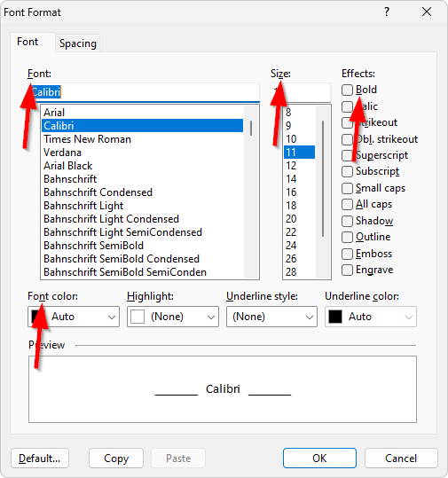Select size 24 in the list
Image resolution: width=448 pixels, height=478 pixels.
300,246
